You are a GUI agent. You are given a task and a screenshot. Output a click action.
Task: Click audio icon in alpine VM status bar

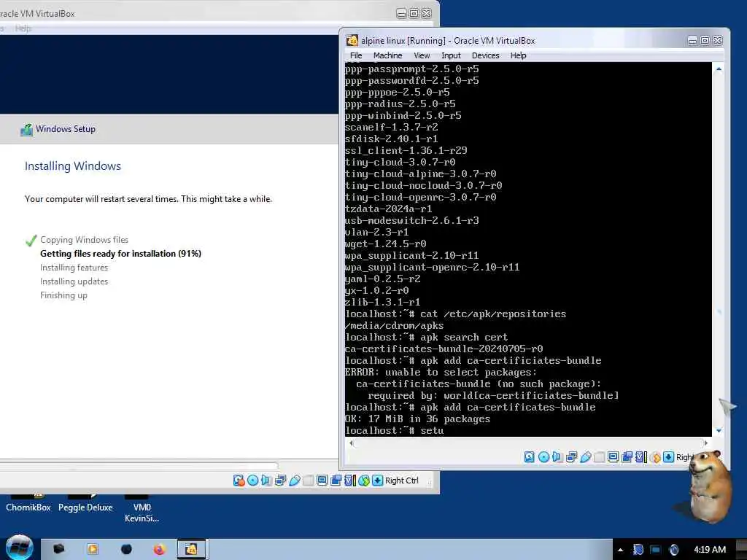[557, 457]
